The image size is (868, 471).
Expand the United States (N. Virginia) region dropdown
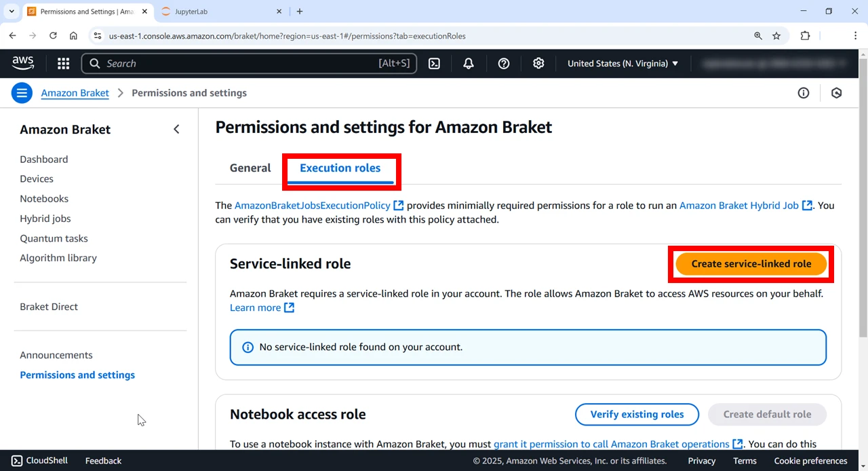[x=623, y=63]
